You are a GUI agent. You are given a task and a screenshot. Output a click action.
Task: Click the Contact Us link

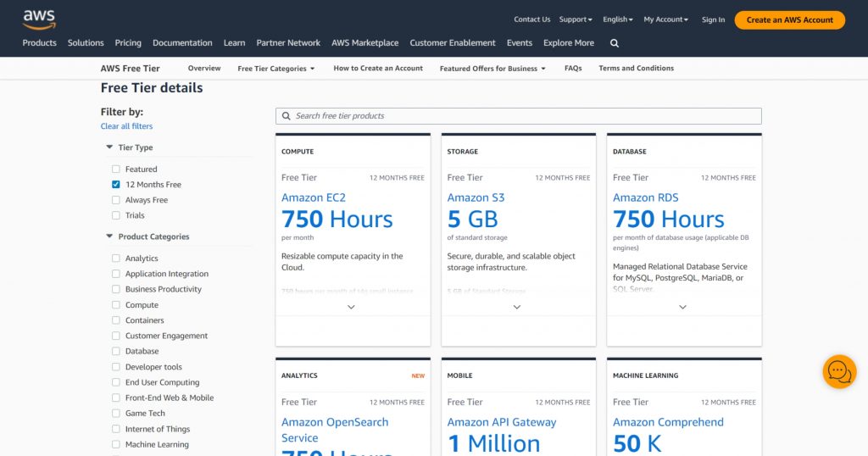click(532, 19)
